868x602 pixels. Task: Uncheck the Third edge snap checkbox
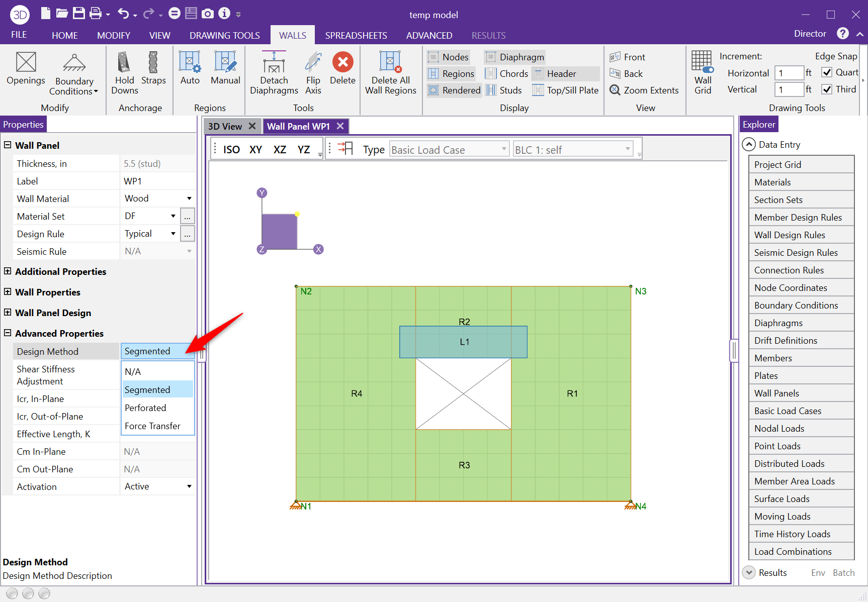(x=827, y=89)
